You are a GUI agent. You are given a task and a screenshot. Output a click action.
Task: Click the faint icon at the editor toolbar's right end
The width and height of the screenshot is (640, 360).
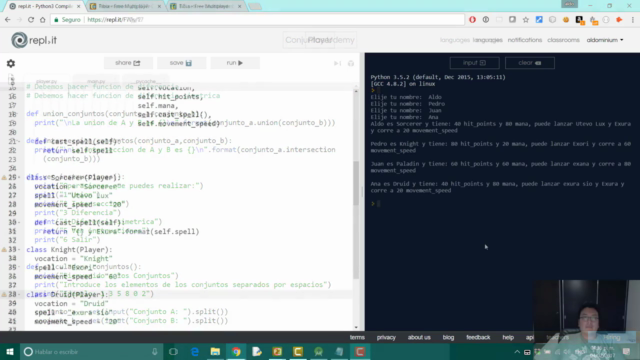[351, 63]
